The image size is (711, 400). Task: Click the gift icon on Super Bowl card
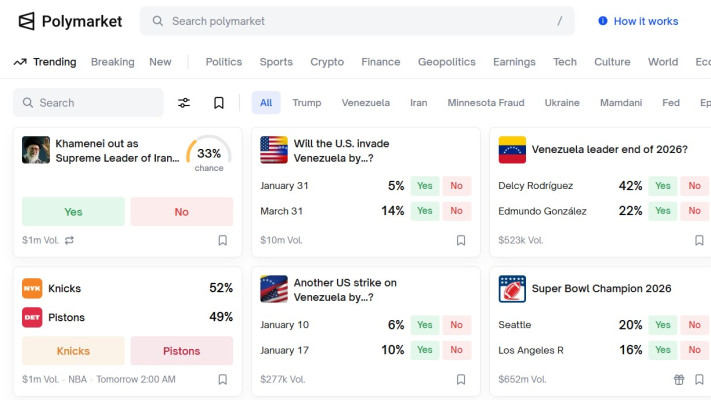tap(679, 379)
